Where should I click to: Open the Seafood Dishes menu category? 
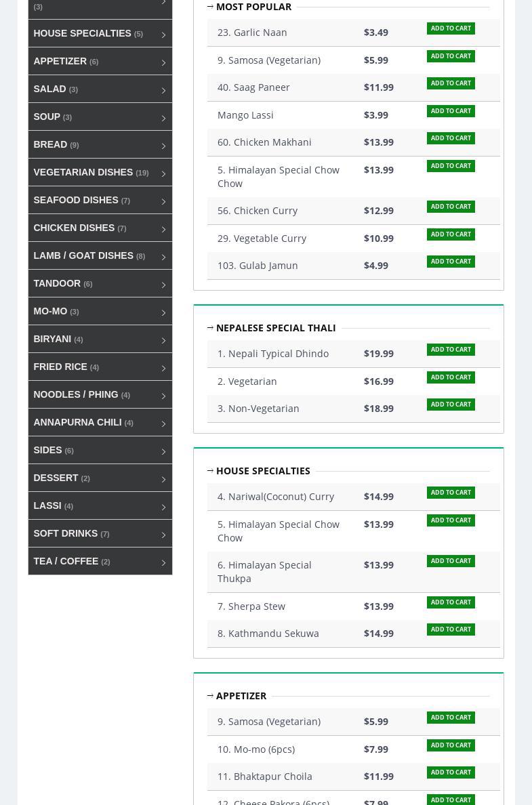point(76,200)
